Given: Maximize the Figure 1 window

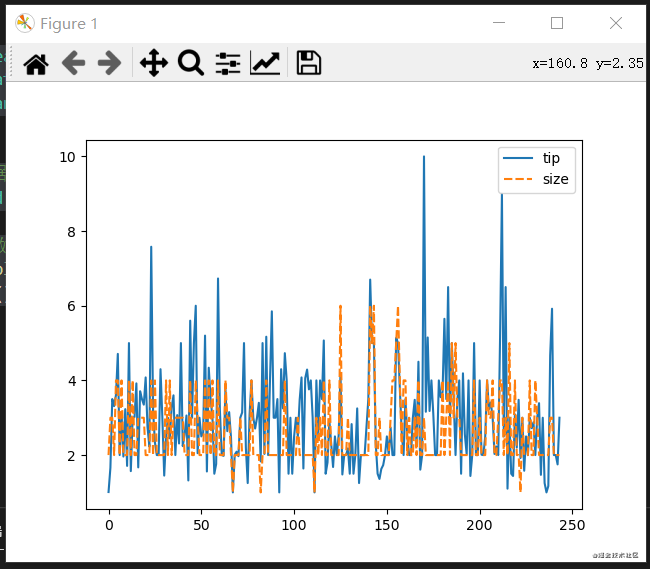Looking at the screenshot, I should tap(557, 23).
